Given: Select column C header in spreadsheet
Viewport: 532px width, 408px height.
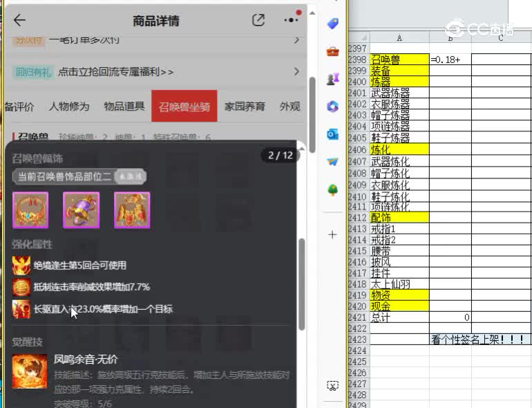Looking at the screenshot, I should [501, 38].
